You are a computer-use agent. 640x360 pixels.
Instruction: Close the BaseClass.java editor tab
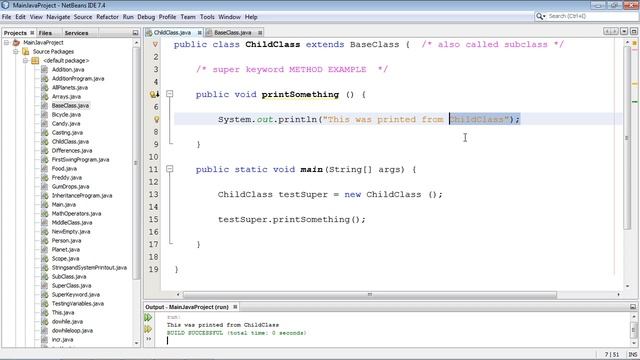(260, 33)
